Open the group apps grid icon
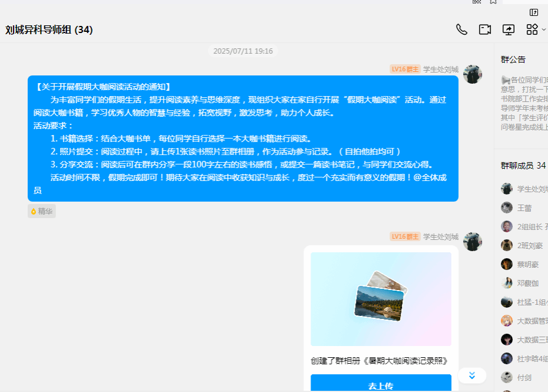 point(532,29)
